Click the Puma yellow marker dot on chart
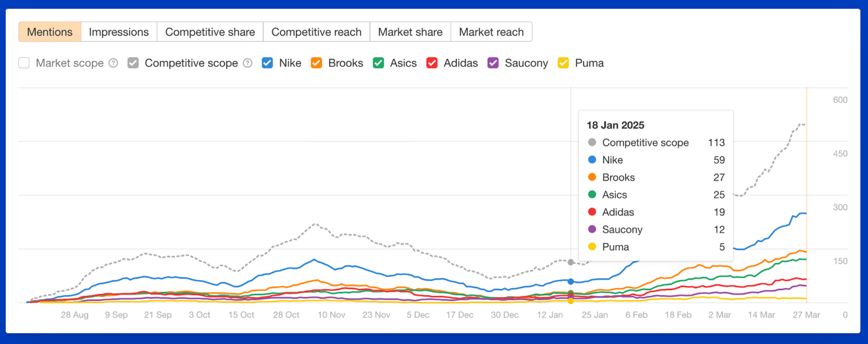Viewport: 868px width, 344px height. coord(571,301)
